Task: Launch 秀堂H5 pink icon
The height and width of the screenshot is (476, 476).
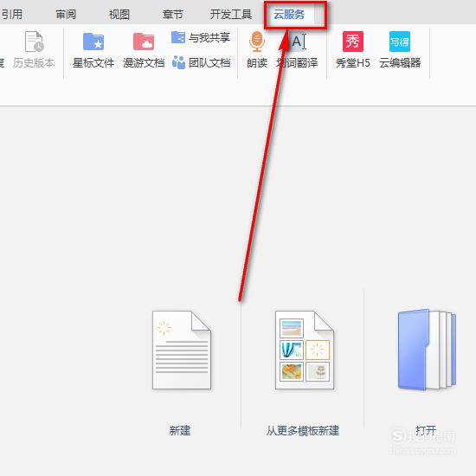Action: pyautogui.click(x=353, y=42)
